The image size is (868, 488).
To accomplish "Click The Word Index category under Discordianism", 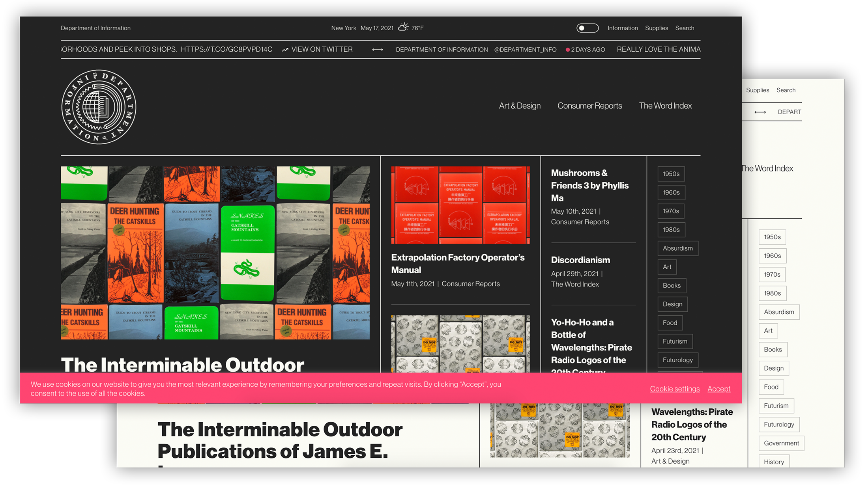I will click(x=575, y=284).
